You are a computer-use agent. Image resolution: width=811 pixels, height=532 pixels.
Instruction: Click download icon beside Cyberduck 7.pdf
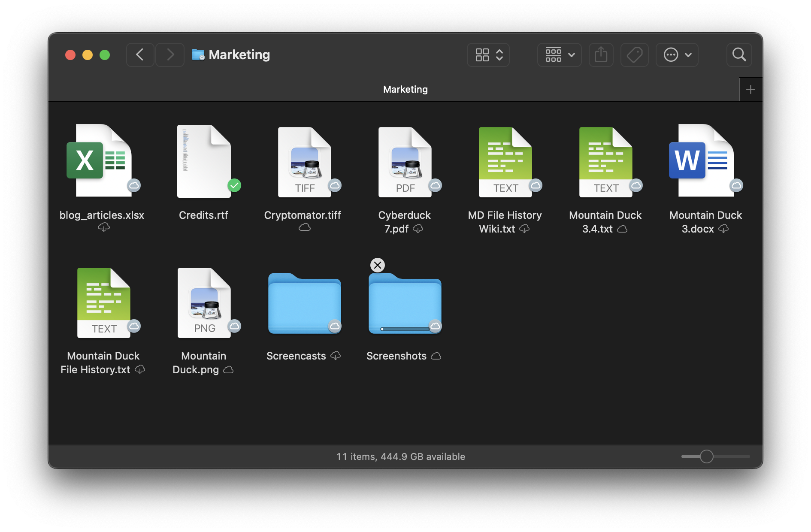[418, 229]
